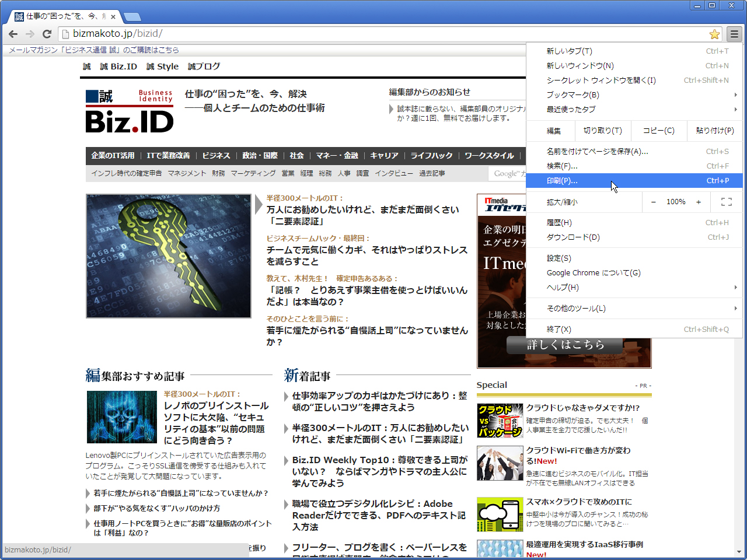Open the メールマガジン subscription link
Screen dimensions: 747x560
(94, 50)
